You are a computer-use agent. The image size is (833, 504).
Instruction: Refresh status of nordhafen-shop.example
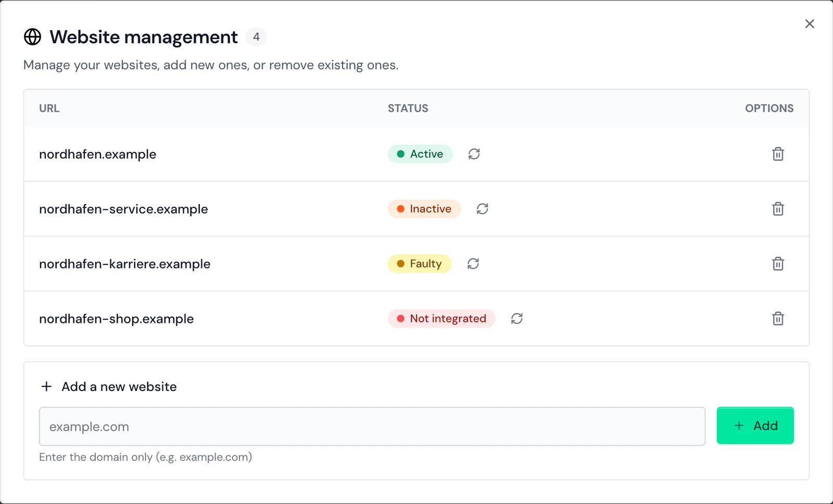point(517,319)
